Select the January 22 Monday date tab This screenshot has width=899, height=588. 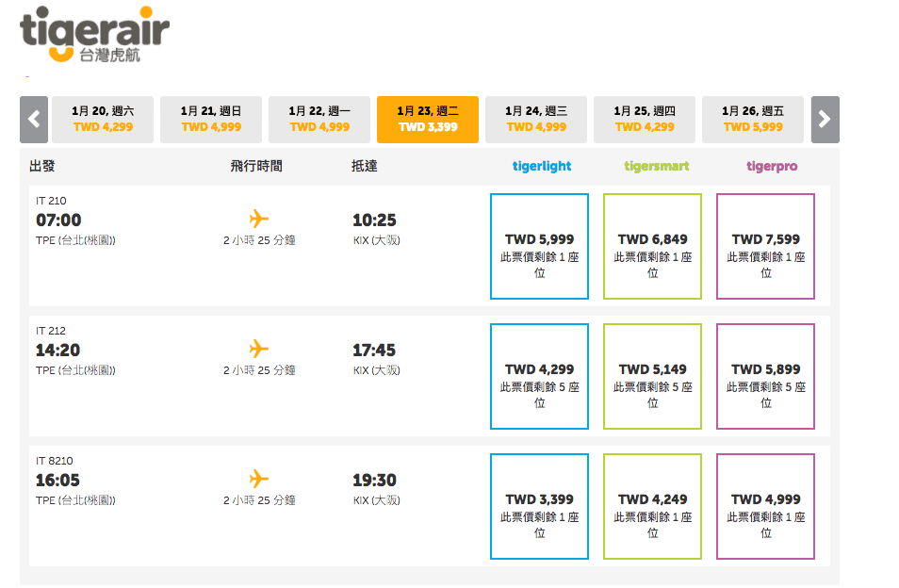coord(319,119)
